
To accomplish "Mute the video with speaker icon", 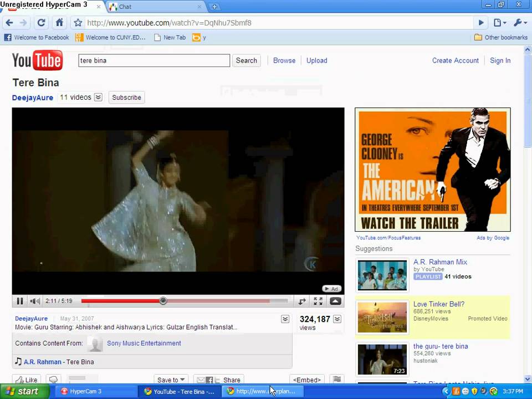I will tap(34, 301).
